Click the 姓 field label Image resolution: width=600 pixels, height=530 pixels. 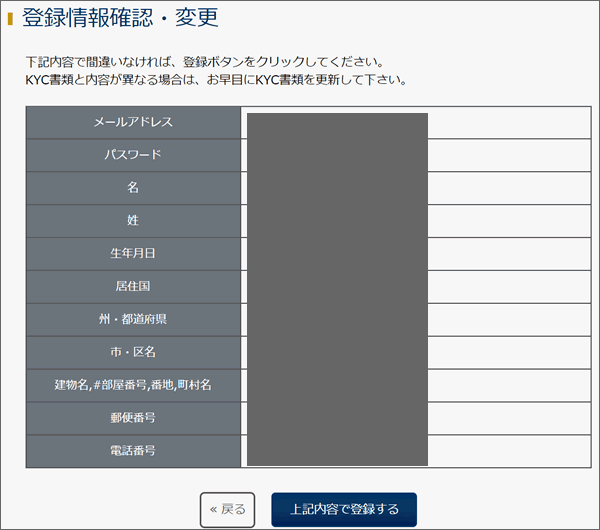click(133, 221)
